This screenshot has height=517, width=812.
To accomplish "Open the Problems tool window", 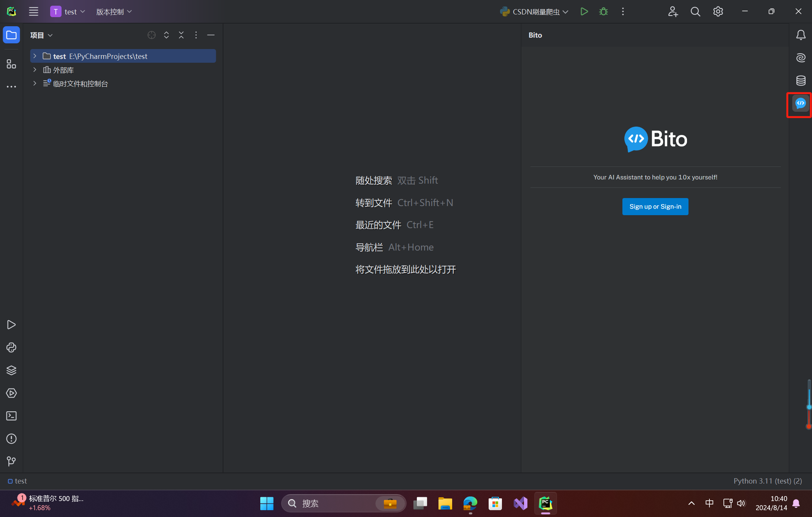I will click(11, 439).
